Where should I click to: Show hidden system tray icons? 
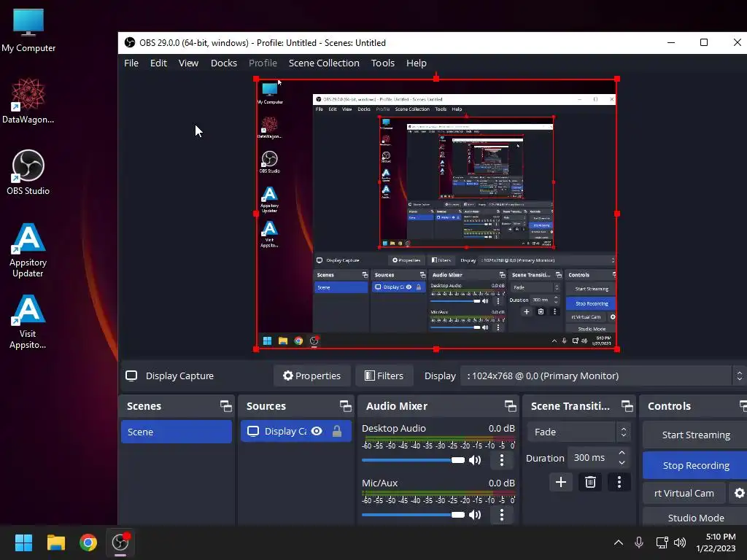pos(619,542)
